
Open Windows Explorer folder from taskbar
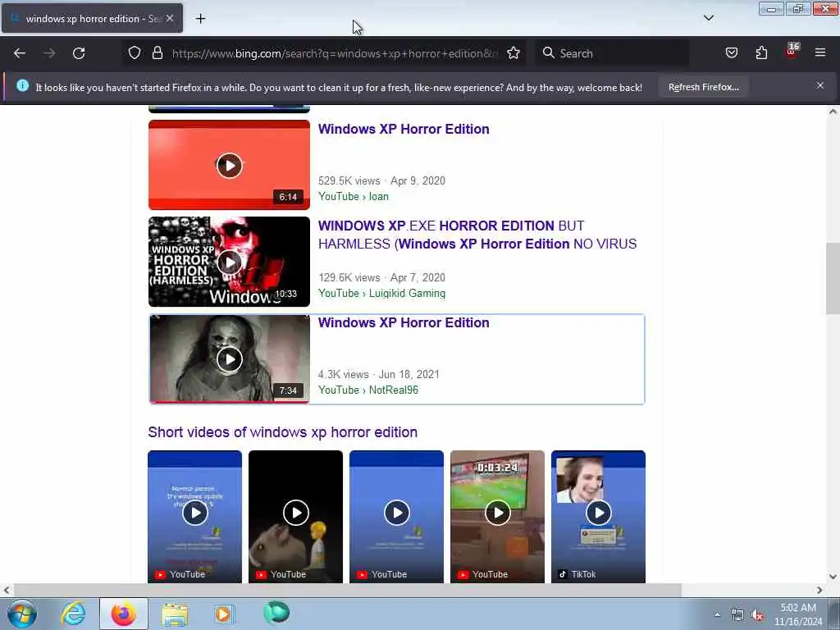coord(175,614)
